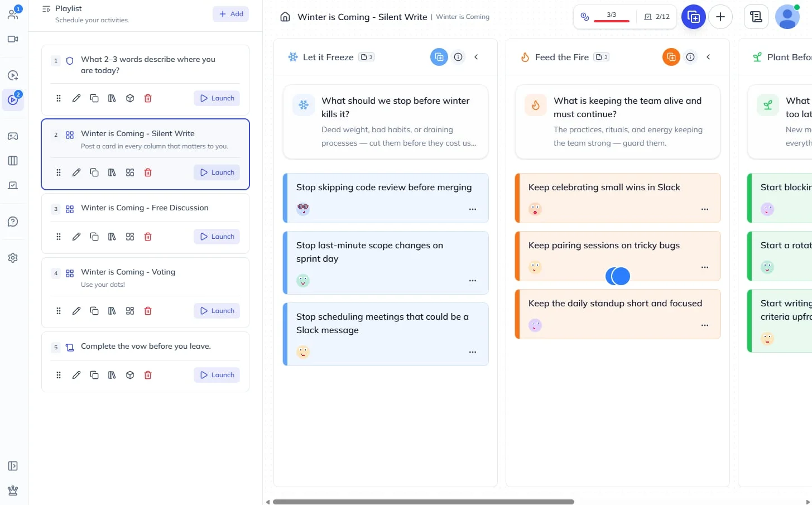Click the horizontal scrollbar under the board
Screen dimensions: 812x505
coord(423,502)
